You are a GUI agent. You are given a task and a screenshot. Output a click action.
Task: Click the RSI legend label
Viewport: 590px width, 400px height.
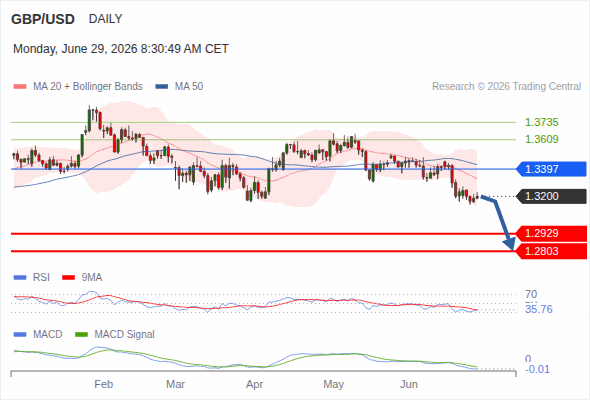tap(41, 278)
